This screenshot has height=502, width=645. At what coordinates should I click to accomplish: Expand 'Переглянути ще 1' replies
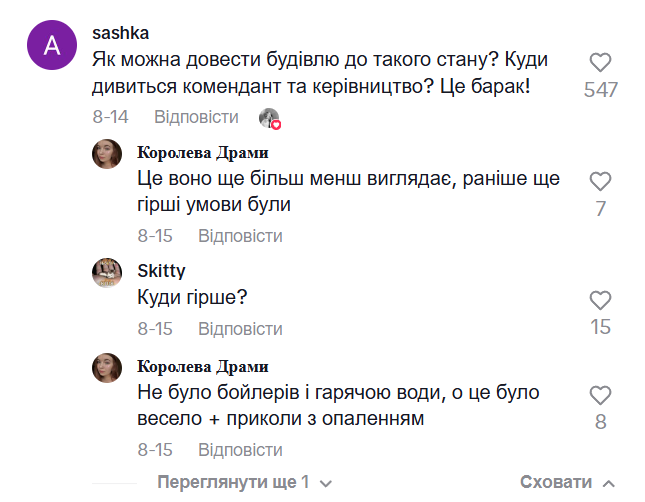click(233, 481)
